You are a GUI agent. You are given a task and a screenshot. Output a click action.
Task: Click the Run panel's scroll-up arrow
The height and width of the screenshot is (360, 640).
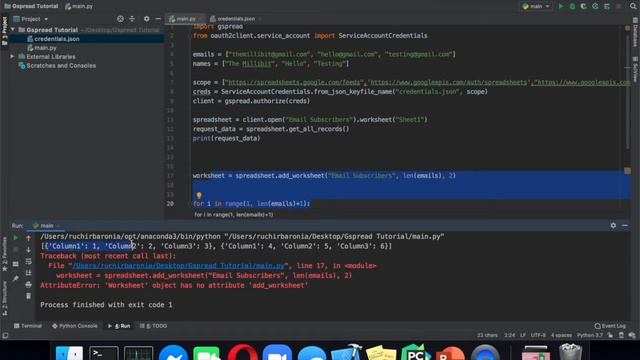(29, 238)
